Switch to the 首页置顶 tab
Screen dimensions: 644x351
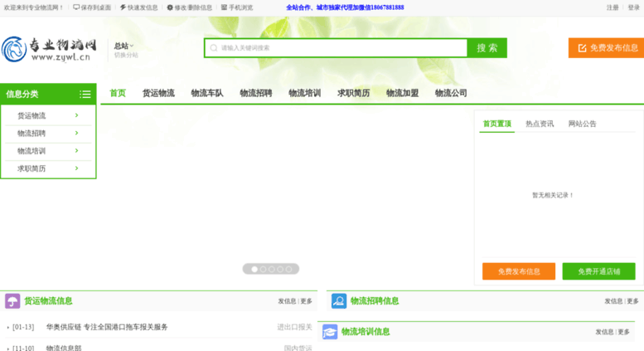click(x=497, y=124)
